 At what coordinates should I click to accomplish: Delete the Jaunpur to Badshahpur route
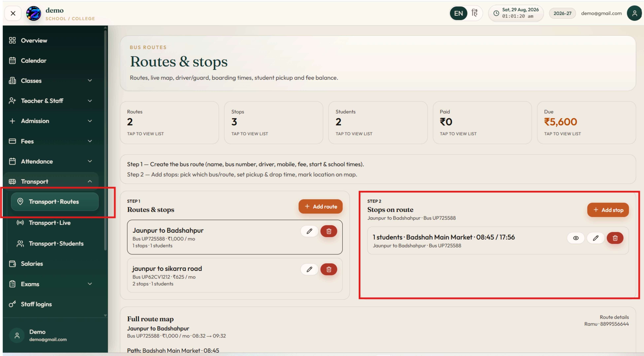pyautogui.click(x=329, y=231)
